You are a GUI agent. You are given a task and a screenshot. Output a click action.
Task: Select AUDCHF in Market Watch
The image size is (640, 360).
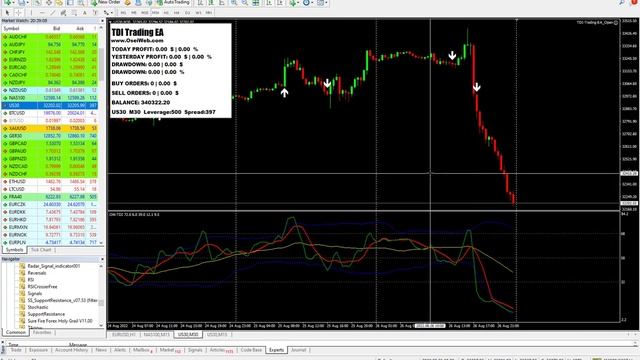coord(50,37)
